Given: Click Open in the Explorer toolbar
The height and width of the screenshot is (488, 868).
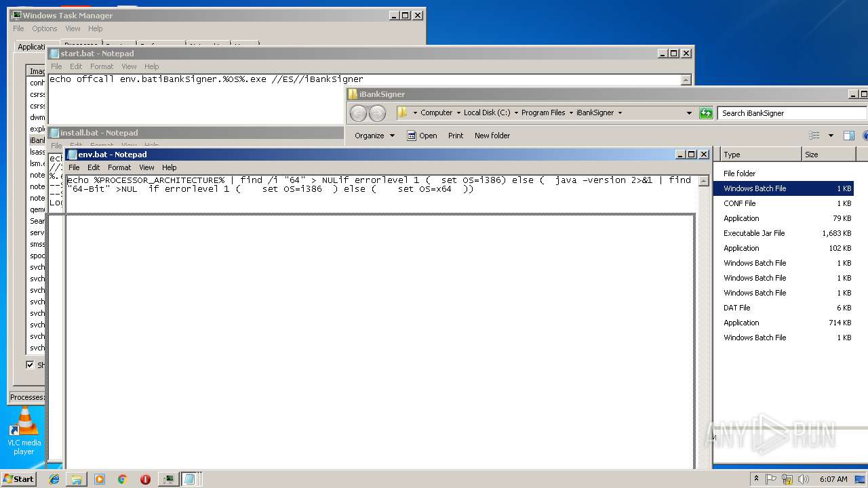Looking at the screenshot, I should pyautogui.click(x=422, y=136).
